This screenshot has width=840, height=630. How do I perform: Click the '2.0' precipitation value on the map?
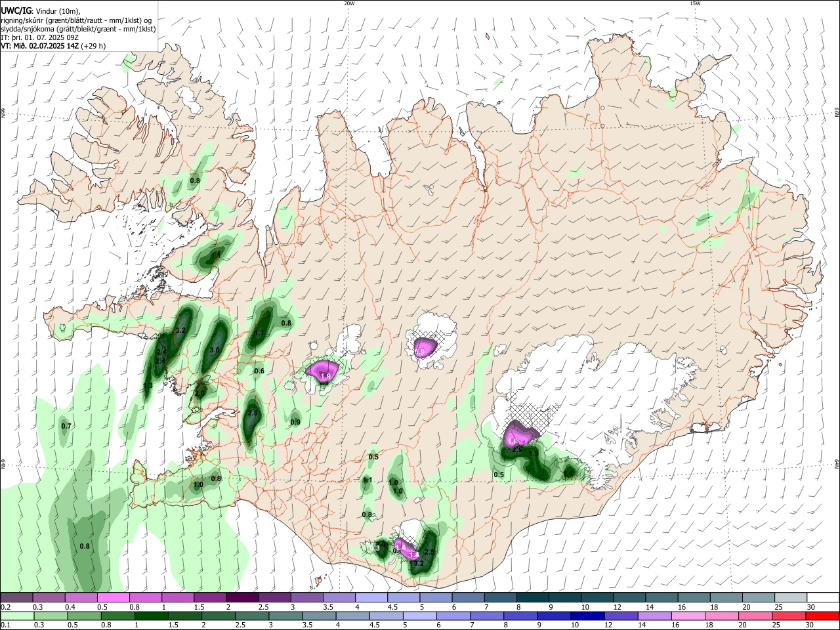199,393
